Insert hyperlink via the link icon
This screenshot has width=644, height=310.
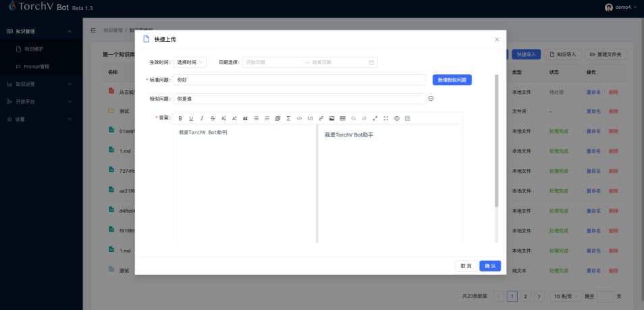pos(321,118)
